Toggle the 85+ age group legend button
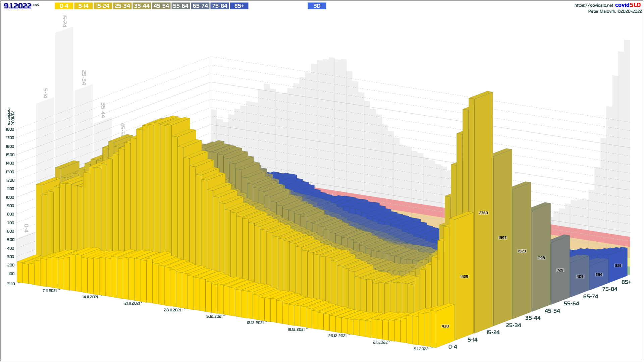 (x=239, y=6)
